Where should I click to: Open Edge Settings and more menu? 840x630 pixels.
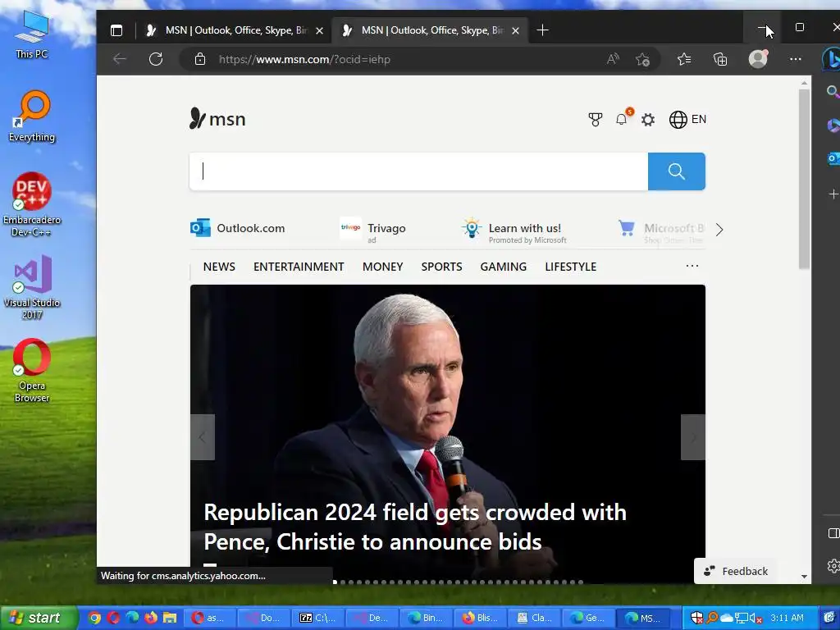[795, 59]
